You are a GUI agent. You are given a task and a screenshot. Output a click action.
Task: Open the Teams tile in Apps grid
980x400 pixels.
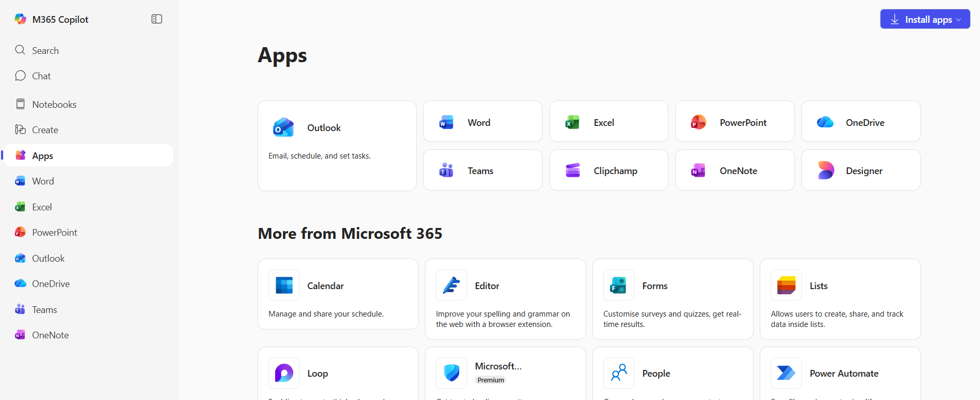[x=482, y=170]
